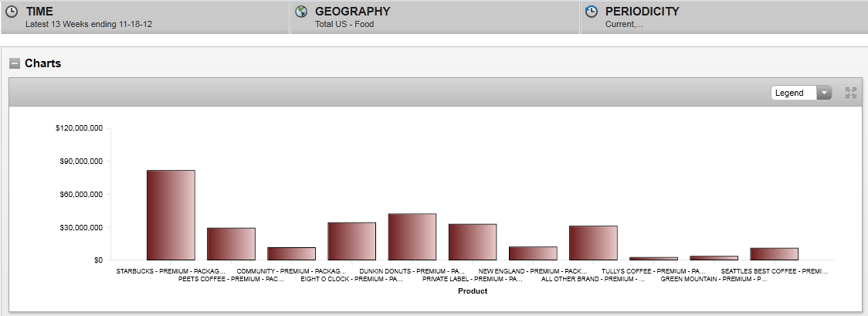The height and width of the screenshot is (316, 868).
Task: Select the Green Mountain bar
Action: point(713,257)
